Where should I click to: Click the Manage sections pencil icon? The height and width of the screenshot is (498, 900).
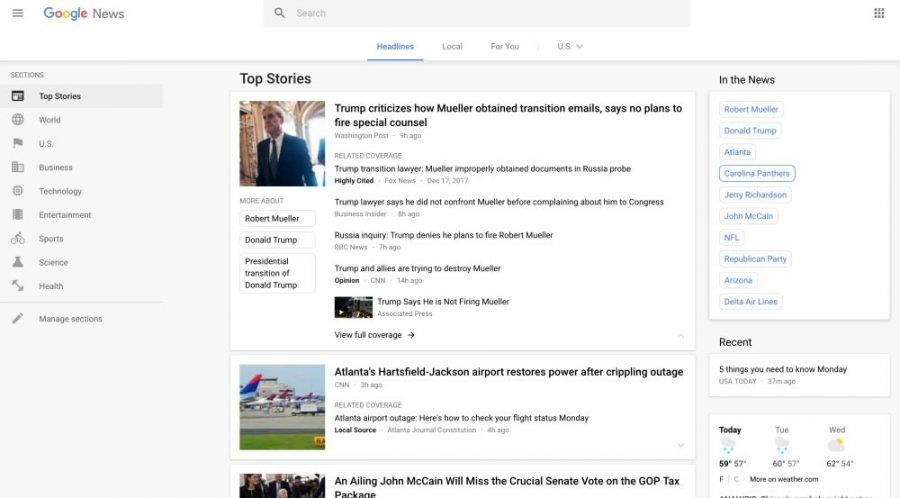click(x=17, y=319)
